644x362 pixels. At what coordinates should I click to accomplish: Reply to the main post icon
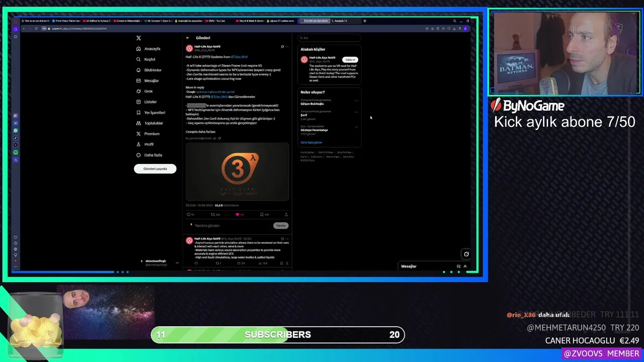click(x=189, y=215)
